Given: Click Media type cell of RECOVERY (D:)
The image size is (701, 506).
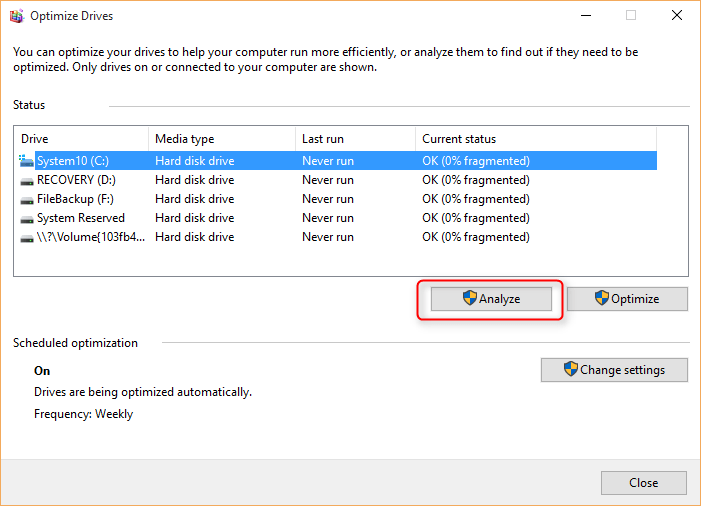Looking at the screenshot, I should pos(194,180).
